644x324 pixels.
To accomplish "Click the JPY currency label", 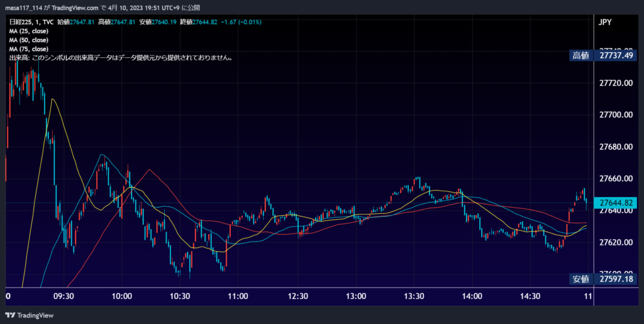I will tap(606, 22).
